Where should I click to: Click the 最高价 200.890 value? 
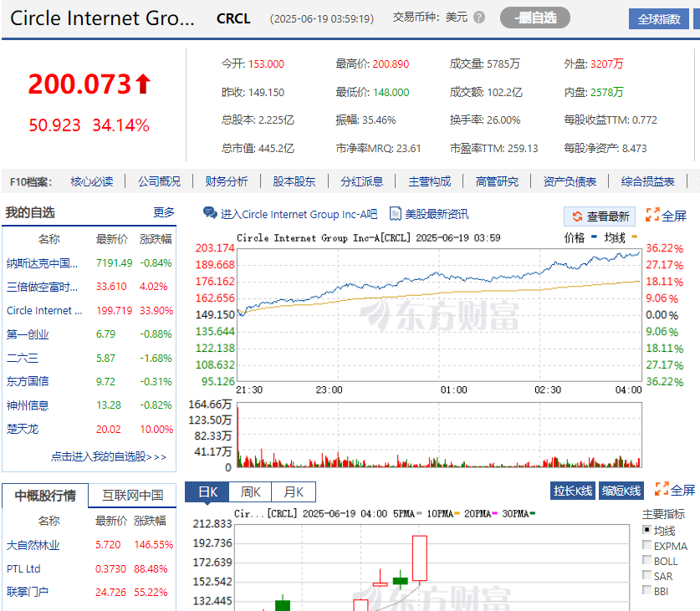click(391, 64)
